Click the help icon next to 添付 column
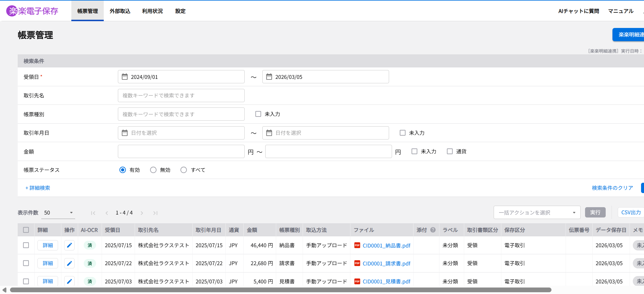This screenshot has width=644, height=294. [433, 230]
